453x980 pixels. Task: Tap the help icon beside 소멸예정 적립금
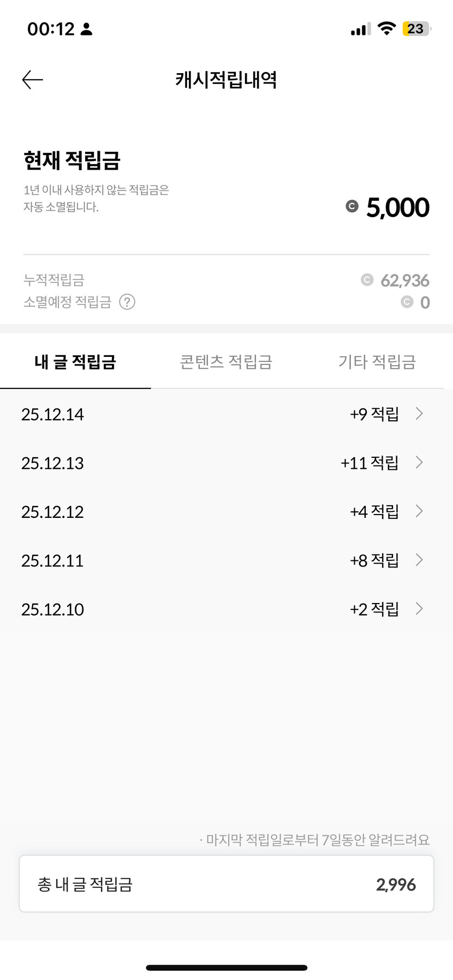click(x=127, y=302)
